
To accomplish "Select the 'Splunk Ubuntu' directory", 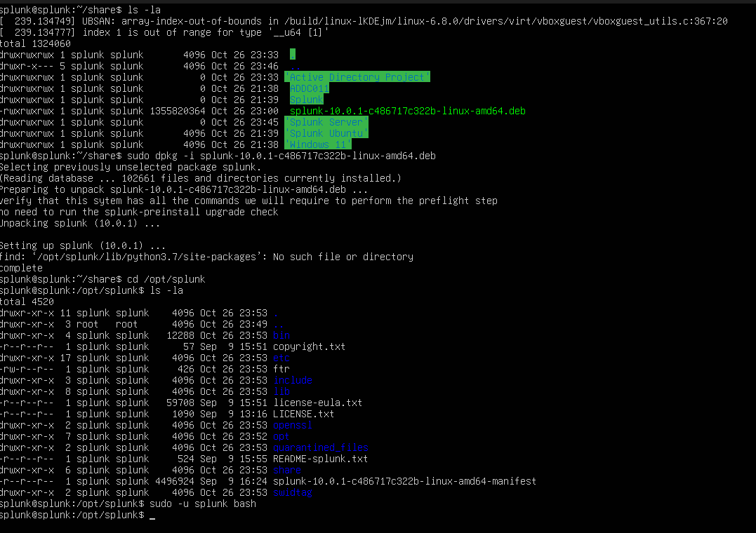I will click(x=325, y=133).
